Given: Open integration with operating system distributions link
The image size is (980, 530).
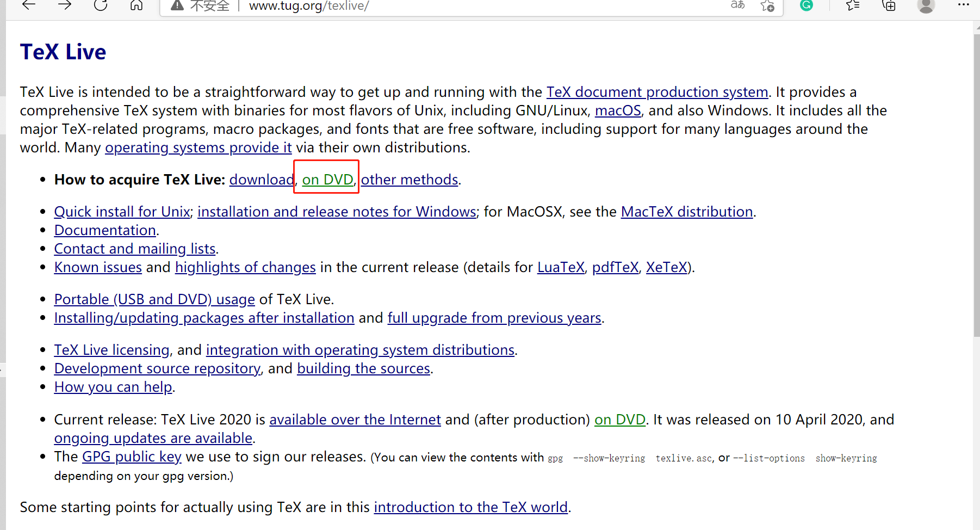Looking at the screenshot, I should pos(360,350).
